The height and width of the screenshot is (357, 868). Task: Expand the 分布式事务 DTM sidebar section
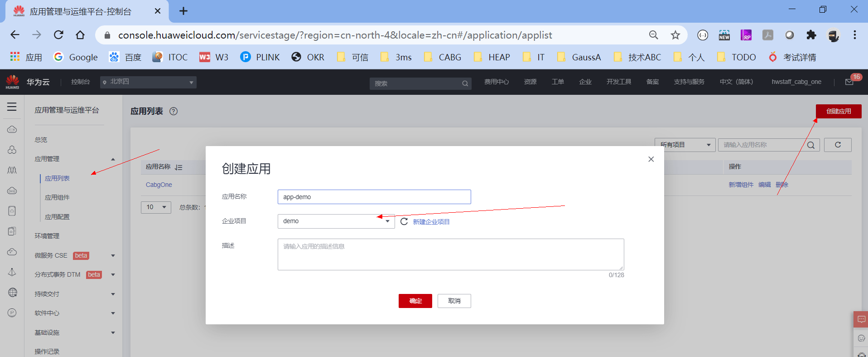(x=113, y=275)
